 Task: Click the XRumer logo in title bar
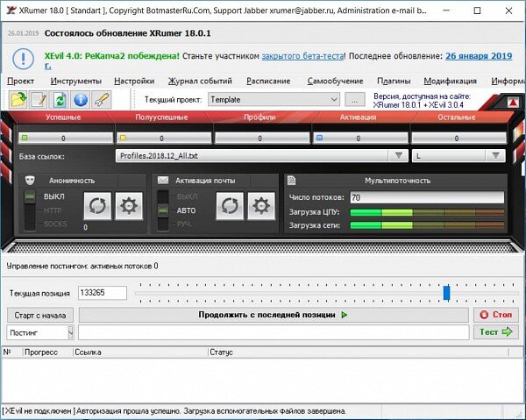click(x=11, y=10)
